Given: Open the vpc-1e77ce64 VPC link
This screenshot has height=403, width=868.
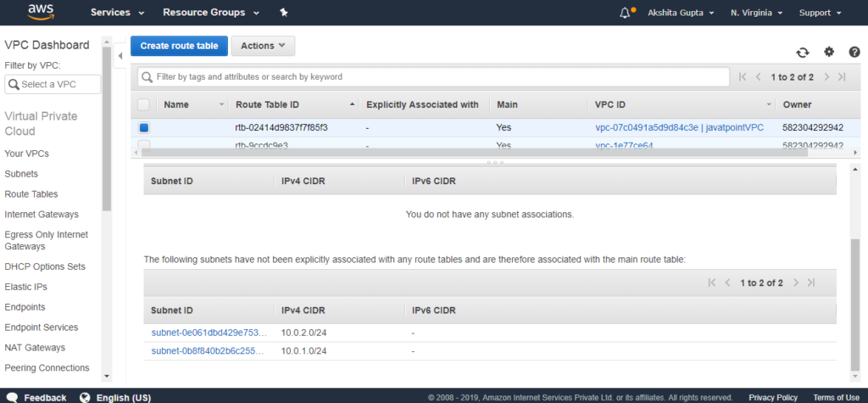Looking at the screenshot, I should click(x=625, y=145).
